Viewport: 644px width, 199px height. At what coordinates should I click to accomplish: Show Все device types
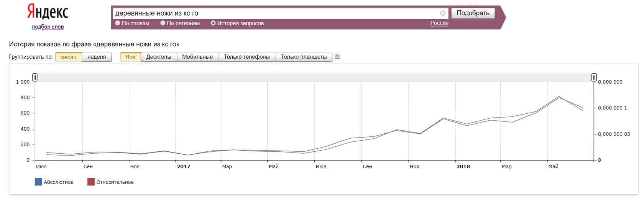[130, 57]
